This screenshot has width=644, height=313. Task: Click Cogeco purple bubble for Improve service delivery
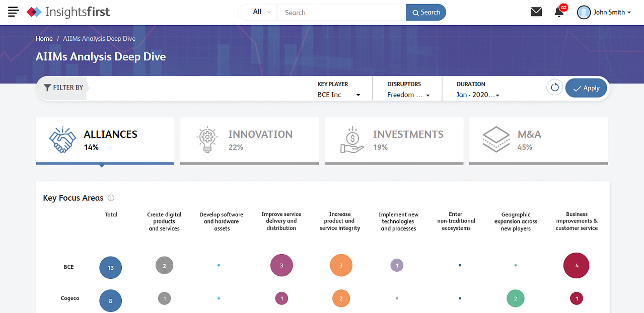tap(281, 298)
